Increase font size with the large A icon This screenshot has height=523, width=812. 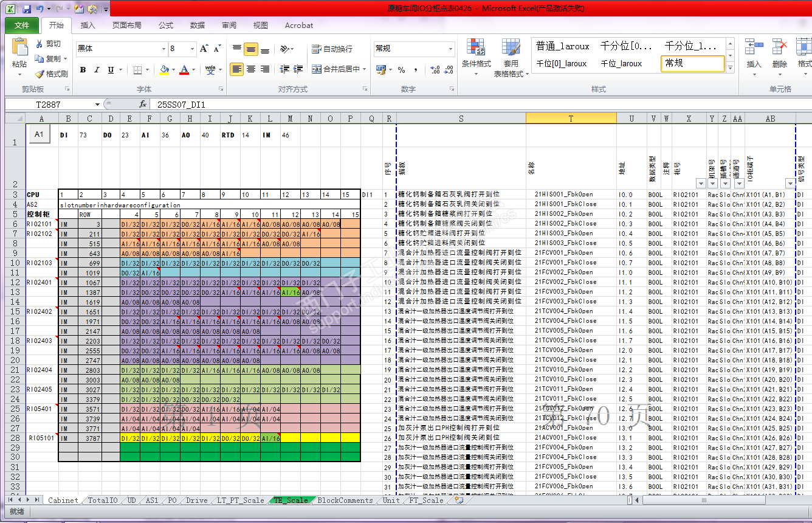[x=204, y=49]
